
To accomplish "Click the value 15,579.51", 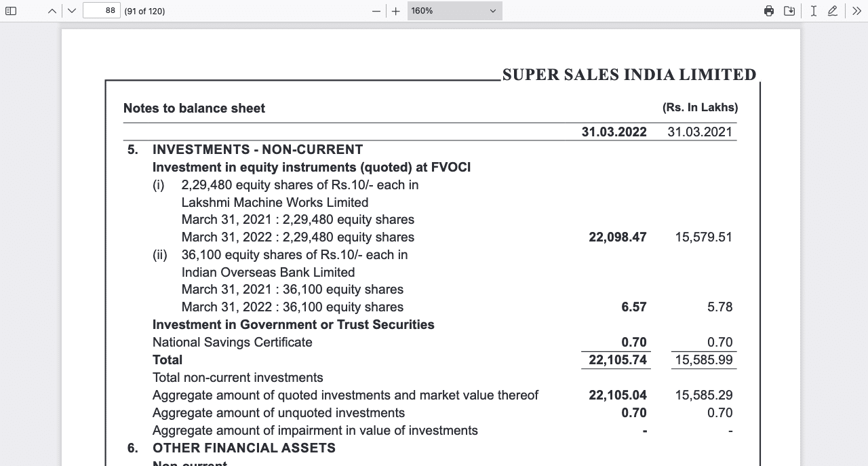I will pos(704,237).
